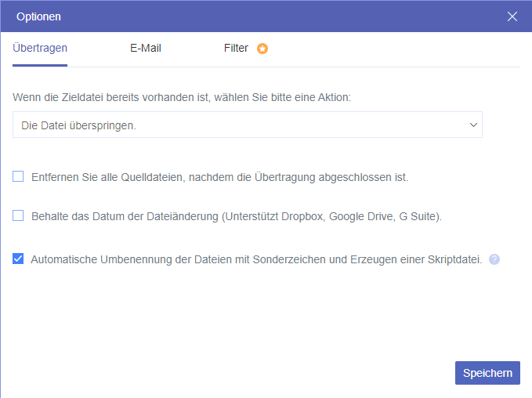Click the 'Wenn die Zieldatei bereits vorhanden' prompt
This screenshot has width=532, height=398.
click(182, 98)
